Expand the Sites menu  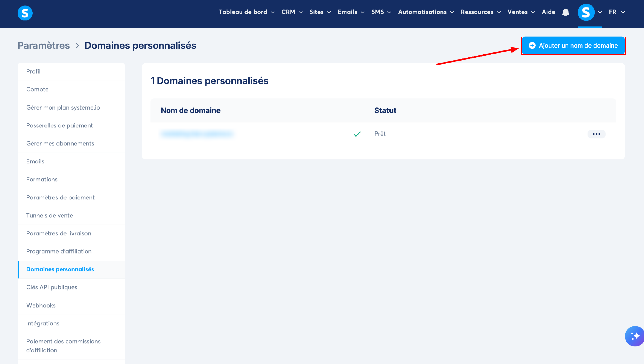(x=320, y=12)
